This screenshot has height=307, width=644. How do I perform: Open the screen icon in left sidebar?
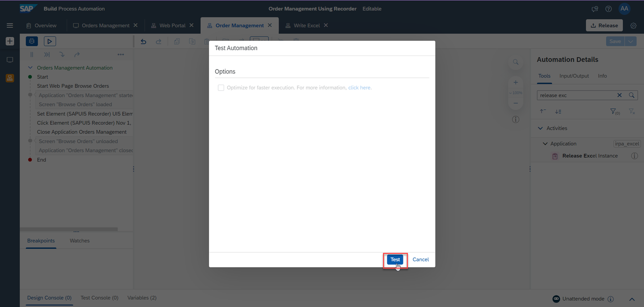(10, 60)
